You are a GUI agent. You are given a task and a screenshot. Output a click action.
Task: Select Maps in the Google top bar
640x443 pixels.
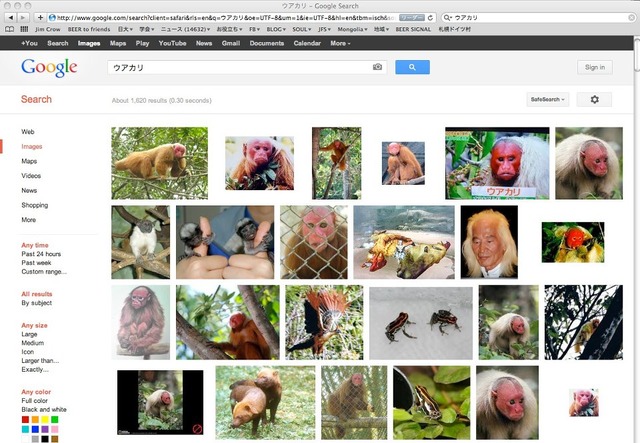click(x=118, y=43)
